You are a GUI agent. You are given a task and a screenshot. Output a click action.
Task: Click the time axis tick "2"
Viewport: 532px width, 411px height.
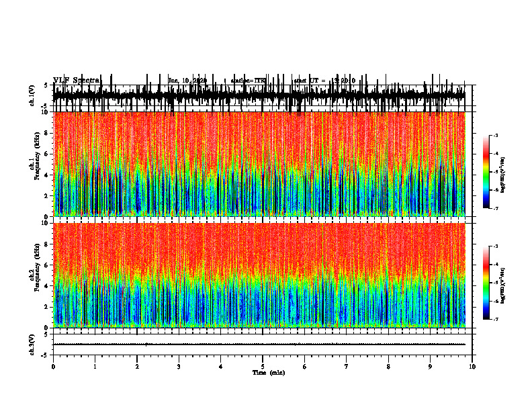coord(137,367)
